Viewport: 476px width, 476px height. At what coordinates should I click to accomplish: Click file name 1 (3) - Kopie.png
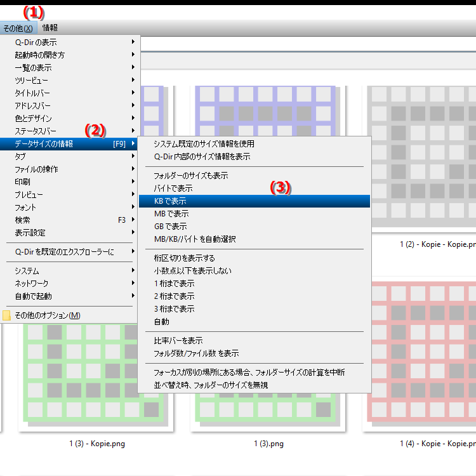[x=97, y=444]
